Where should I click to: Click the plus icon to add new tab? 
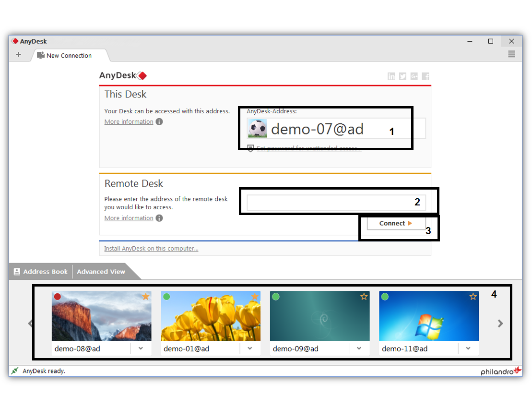click(19, 55)
